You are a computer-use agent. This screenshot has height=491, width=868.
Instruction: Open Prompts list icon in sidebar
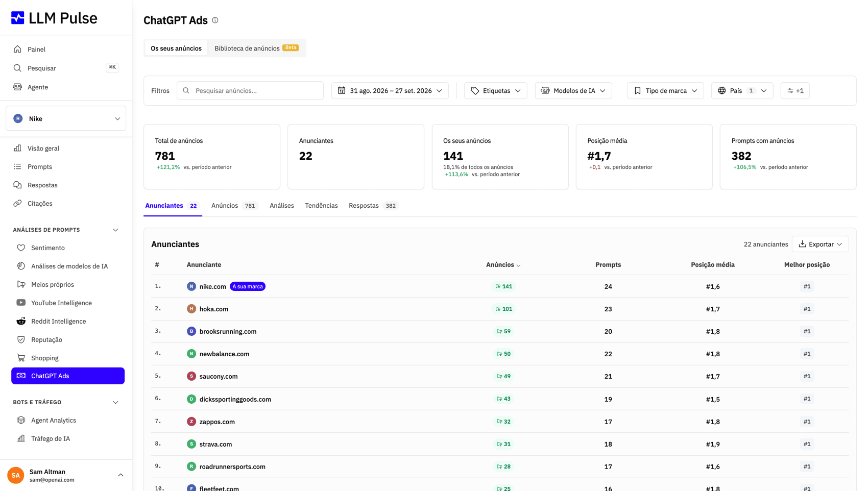click(x=18, y=166)
